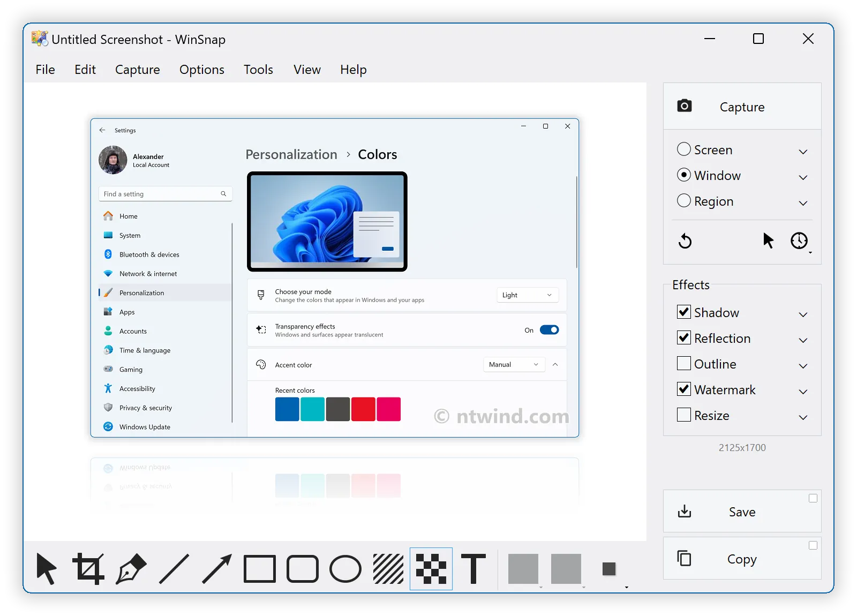
Task: Open the second gray color swatch
Action: point(566,569)
